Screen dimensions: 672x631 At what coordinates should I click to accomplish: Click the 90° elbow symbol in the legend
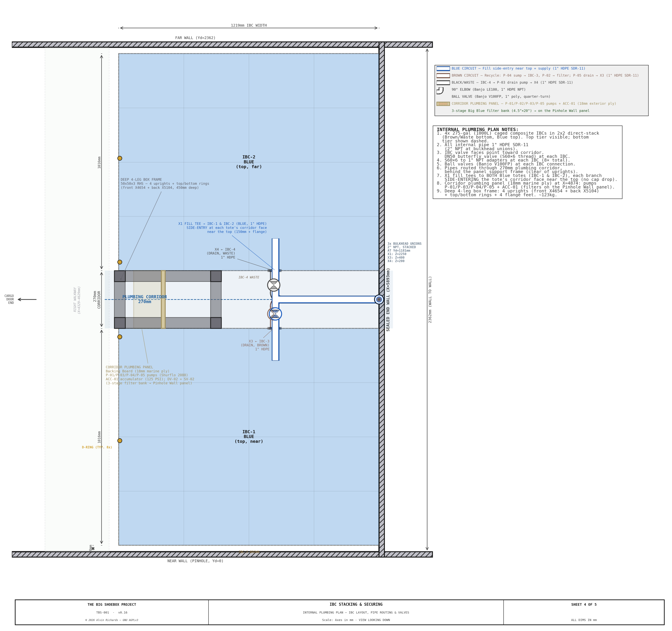440,91
